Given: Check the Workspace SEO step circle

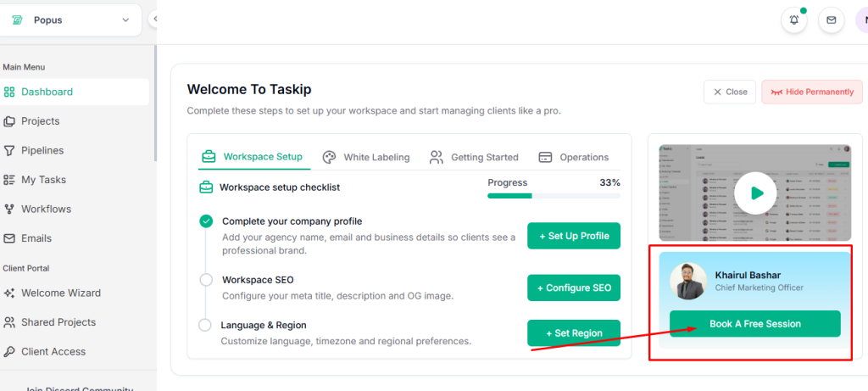Looking at the screenshot, I should tap(206, 279).
